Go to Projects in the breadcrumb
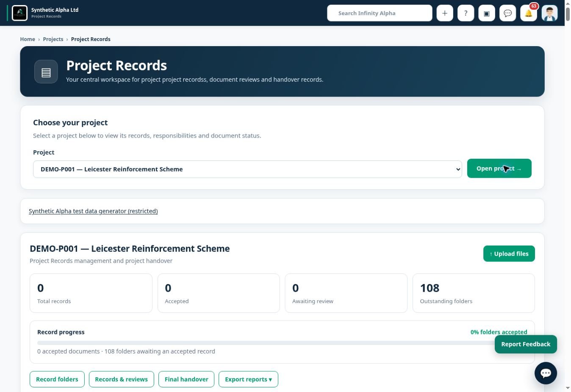Screen dimensions: 571x392 53,39
